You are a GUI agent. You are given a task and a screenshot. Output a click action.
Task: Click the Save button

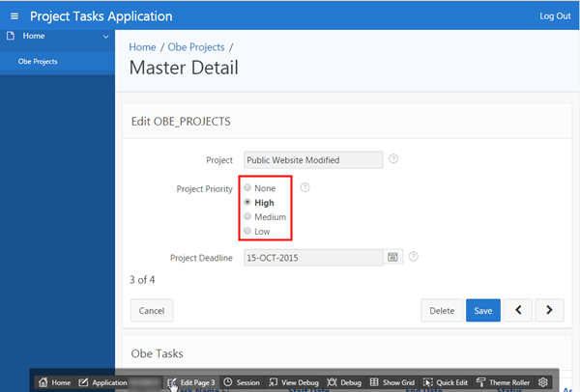481,310
